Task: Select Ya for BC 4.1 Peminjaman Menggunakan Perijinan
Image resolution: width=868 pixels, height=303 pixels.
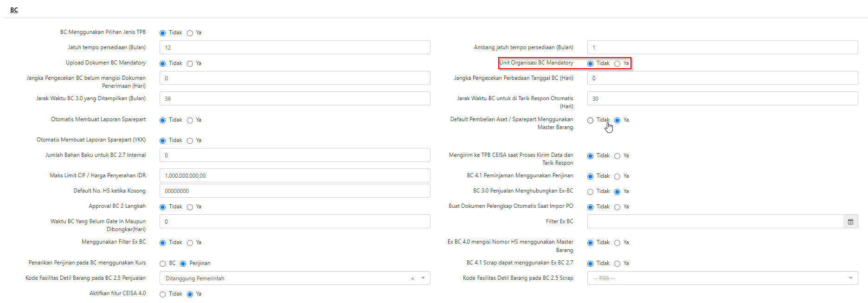Action: [617, 176]
